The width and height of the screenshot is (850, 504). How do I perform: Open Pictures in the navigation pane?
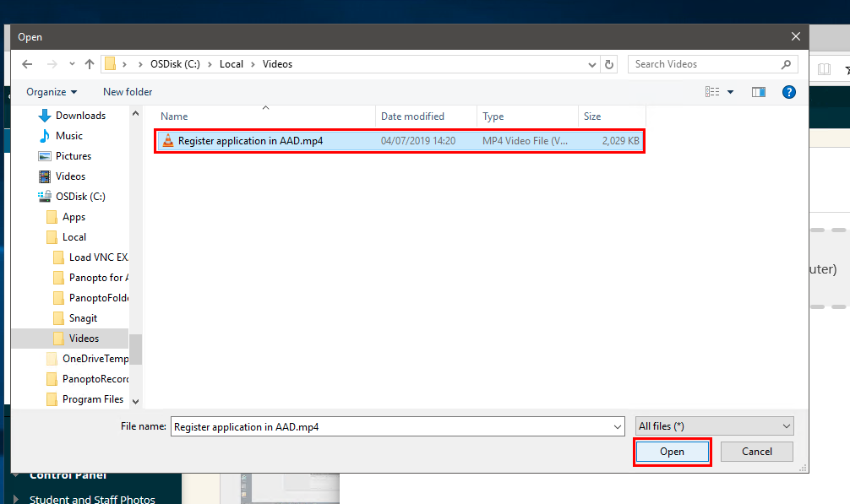pos(74,156)
